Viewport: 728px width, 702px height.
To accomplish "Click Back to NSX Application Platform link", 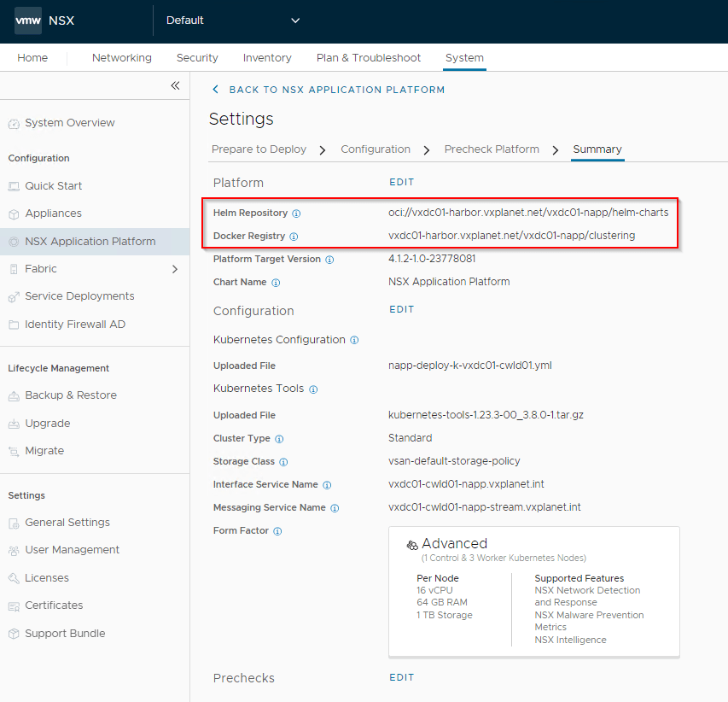I will (x=329, y=90).
